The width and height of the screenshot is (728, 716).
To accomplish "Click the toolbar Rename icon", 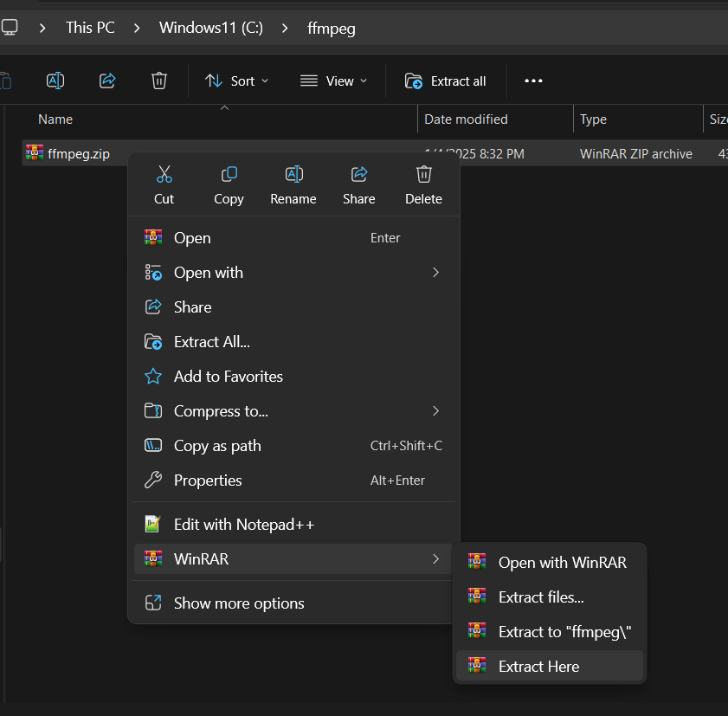I will (x=55, y=81).
